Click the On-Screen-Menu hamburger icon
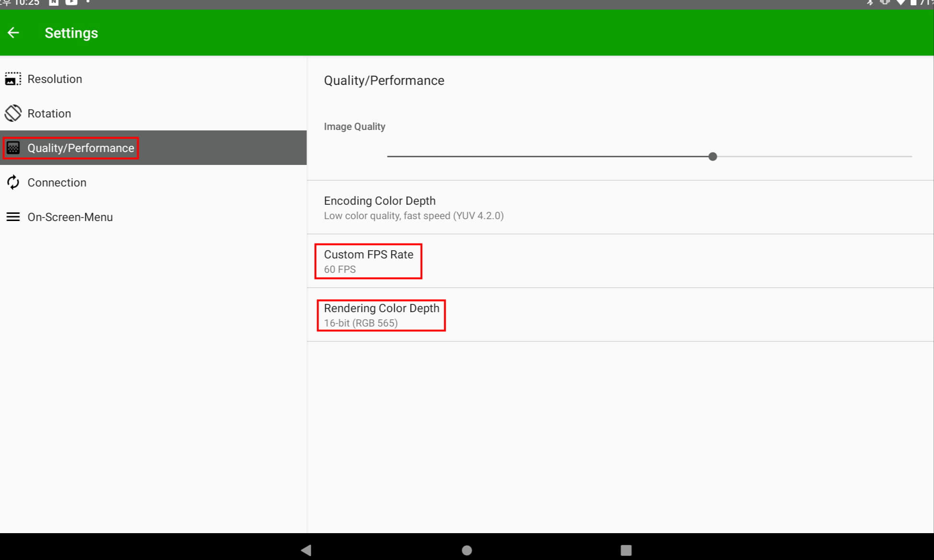 pos(13,217)
